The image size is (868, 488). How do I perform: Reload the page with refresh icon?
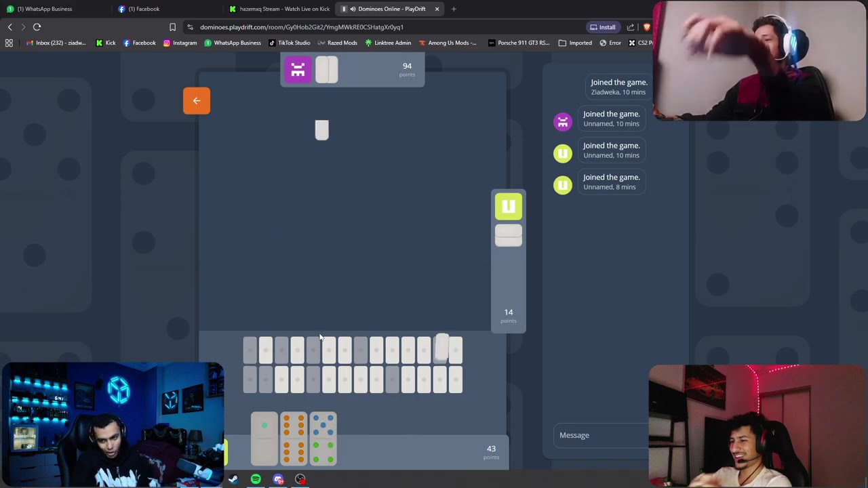37,27
